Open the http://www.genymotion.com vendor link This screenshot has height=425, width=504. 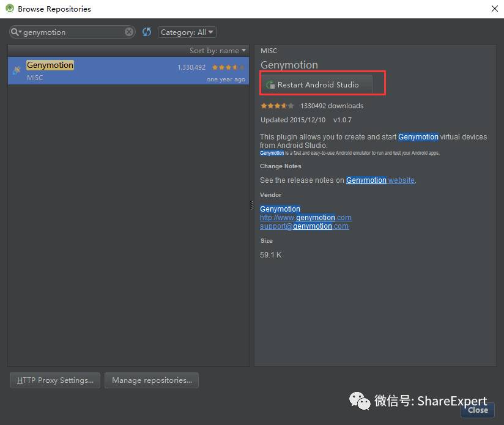306,218
